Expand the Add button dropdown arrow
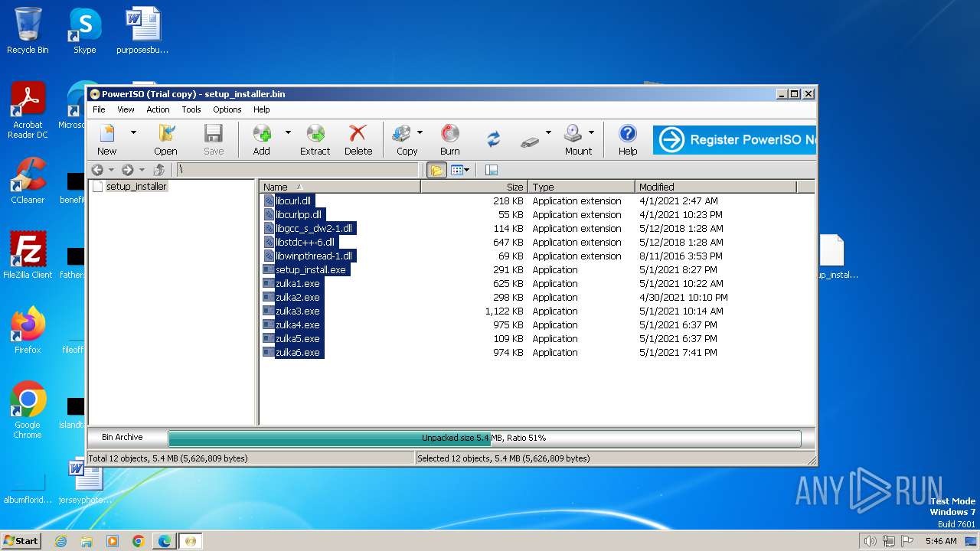The image size is (980, 551). point(288,132)
